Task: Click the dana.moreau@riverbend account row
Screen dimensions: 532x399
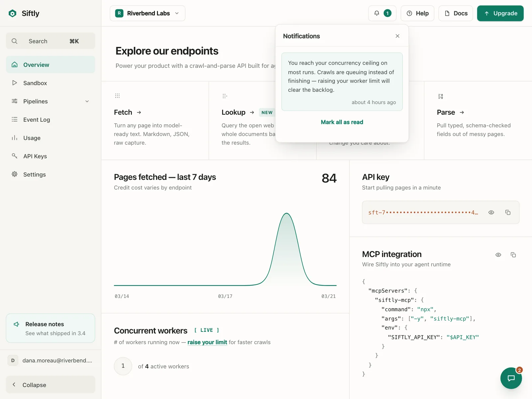Action: 51,360
